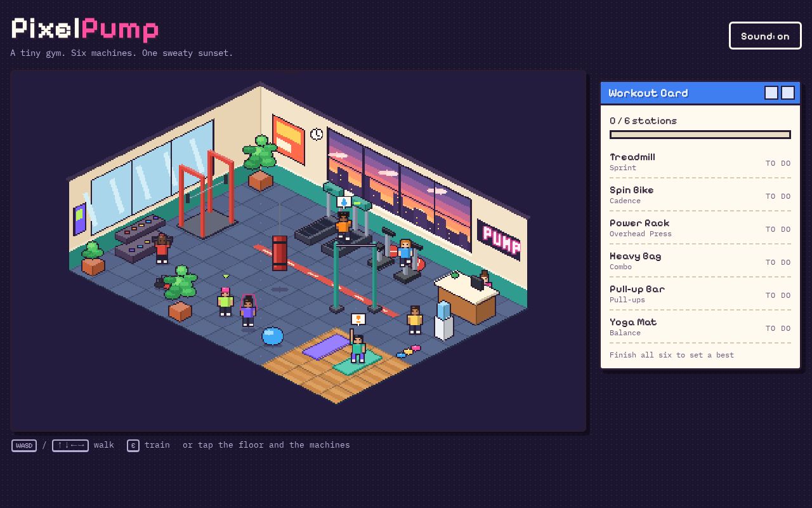Tap the orange-shirt runner on the treadmill

tap(343, 225)
